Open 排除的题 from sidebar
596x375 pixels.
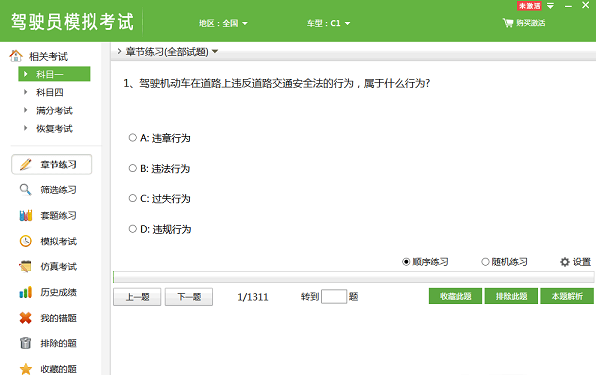59,343
